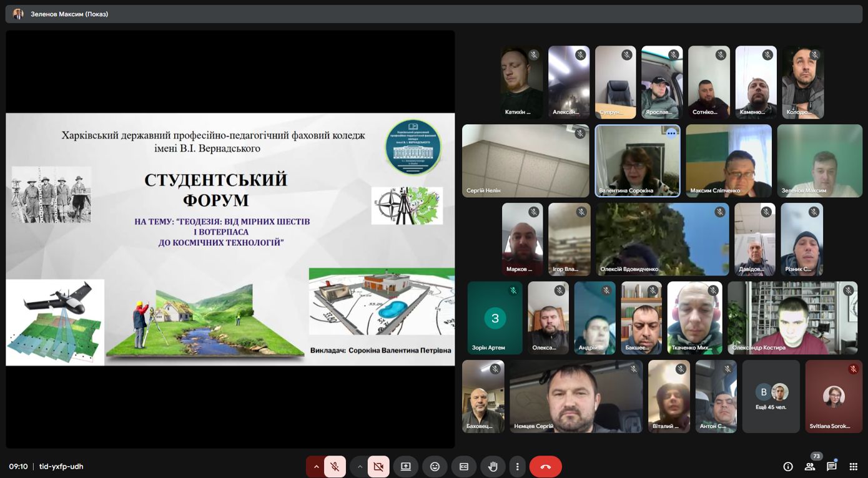Viewport: 868px width, 478px height.
Task: Select Зорін Артем participant tile
Action: [495, 318]
